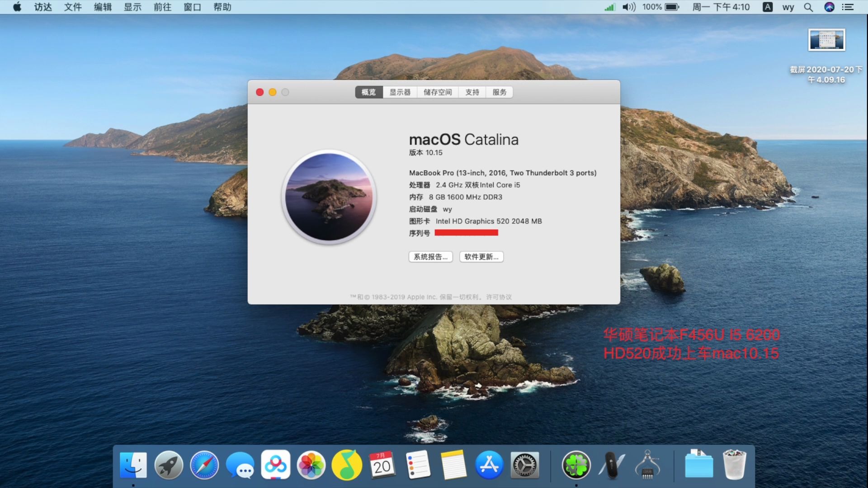
Task: Click the date and time 周一 下午4:10
Action: 721,7
